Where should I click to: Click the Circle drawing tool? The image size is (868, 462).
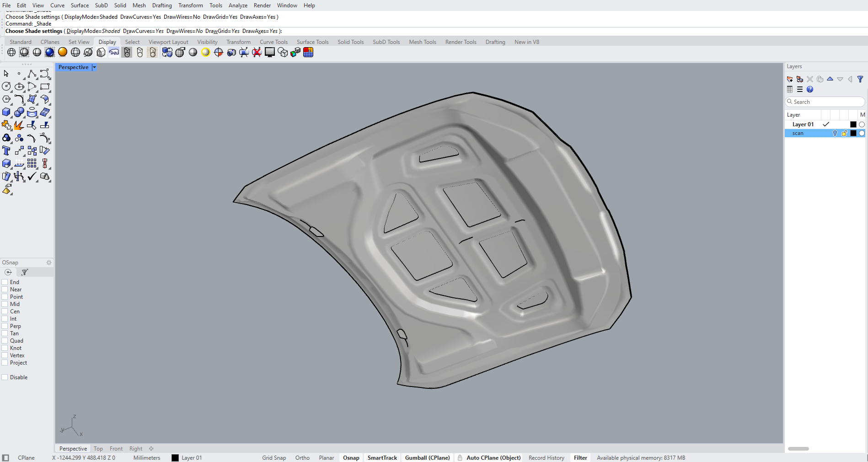[6, 86]
